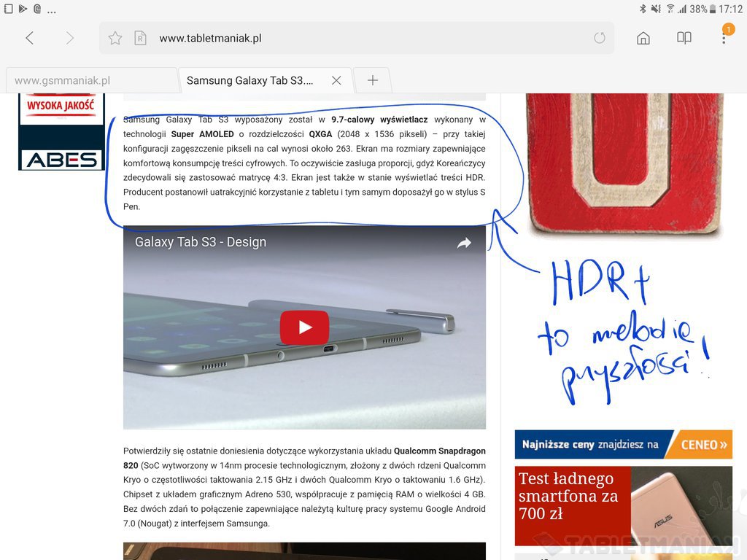The height and width of the screenshot is (560, 747).
Task: Click the bold text '9.7-calowy wyświetlacz'
Action: [x=379, y=120]
